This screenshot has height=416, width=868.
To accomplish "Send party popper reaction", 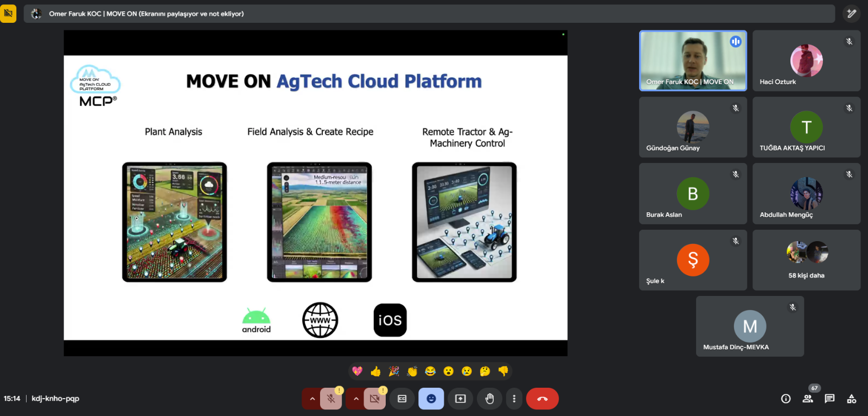I will tap(394, 371).
